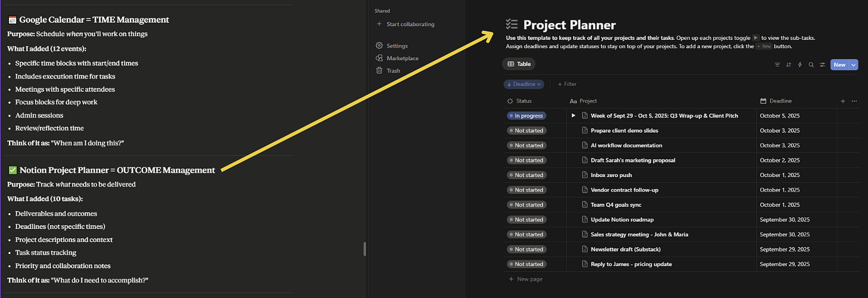Image resolution: width=868 pixels, height=298 pixels.
Task: Click the page icon of Sales strategy meeting
Action: click(x=585, y=234)
